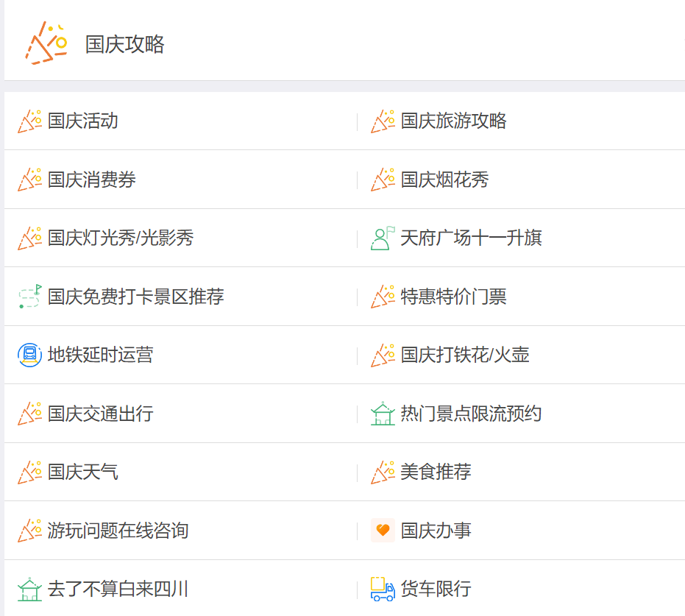Viewport: 685px width, 616px height.
Task: Open 国庆灯光秀/光影秀 link
Action: point(121,238)
